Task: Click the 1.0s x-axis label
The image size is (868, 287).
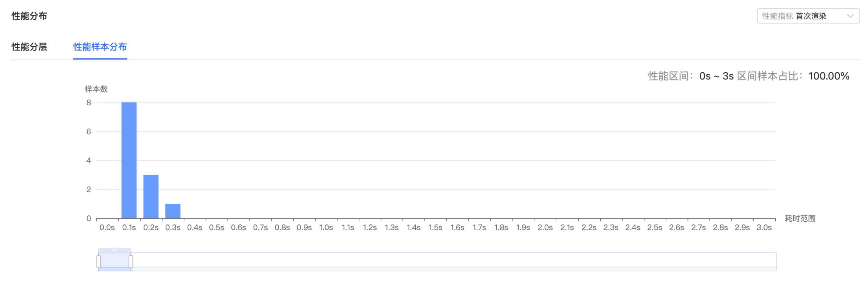Action: [x=326, y=227]
